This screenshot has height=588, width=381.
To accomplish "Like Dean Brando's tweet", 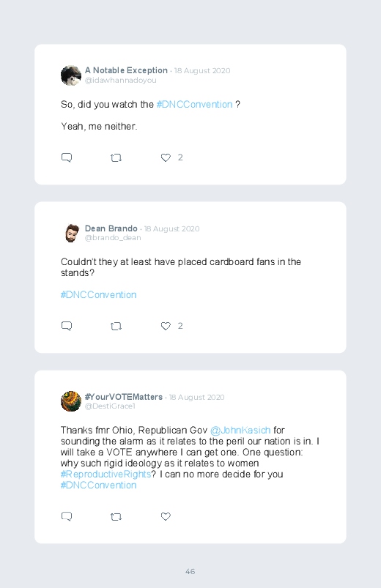I will click(x=166, y=326).
